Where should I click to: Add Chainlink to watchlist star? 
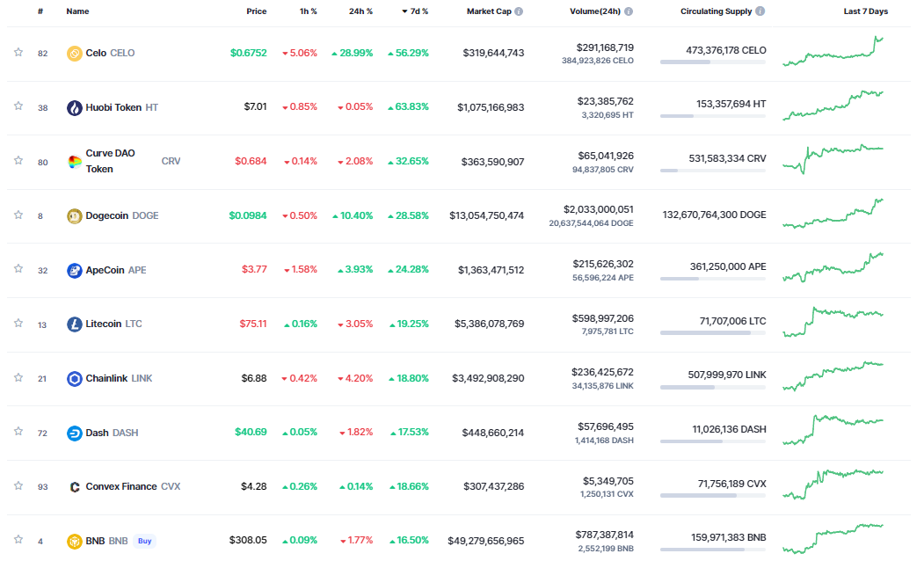pyautogui.click(x=18, y=377)
